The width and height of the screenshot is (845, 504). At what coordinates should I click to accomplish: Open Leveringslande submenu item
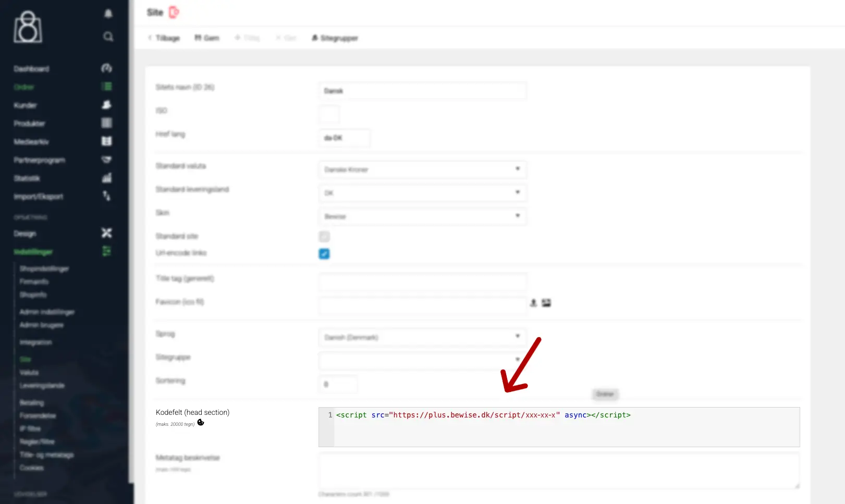point(42,386)
